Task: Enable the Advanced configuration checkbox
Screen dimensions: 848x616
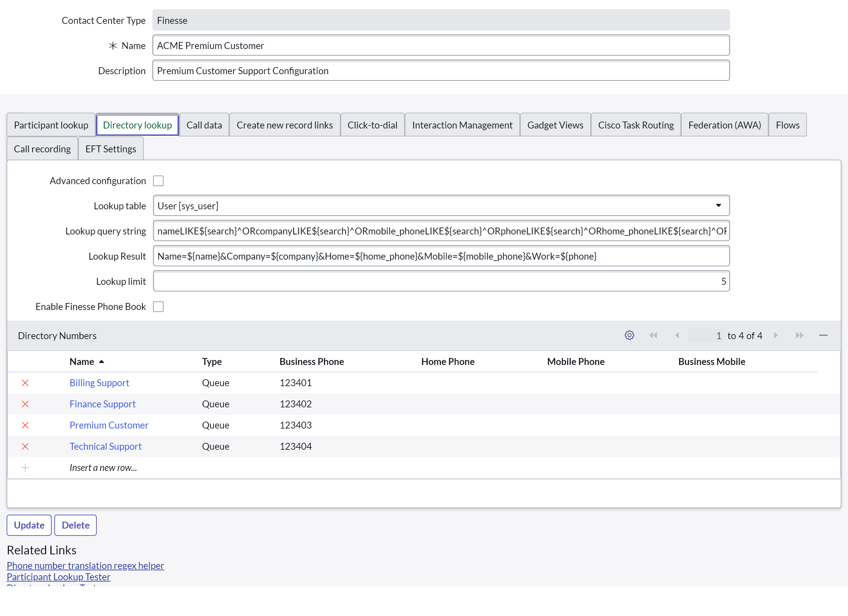Action: click(158, 181)
